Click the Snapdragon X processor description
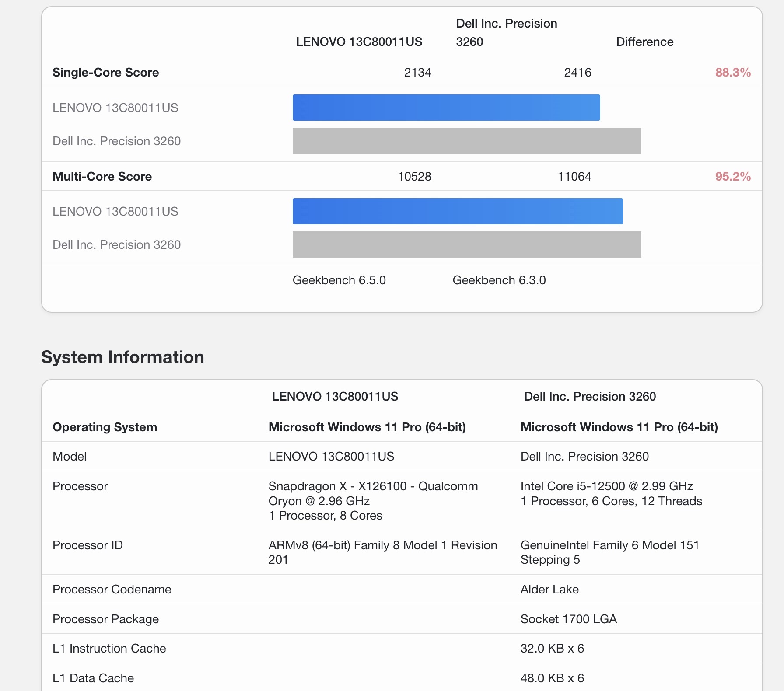Image resolution: width=784 pixels, height=691 pixels. click(x=373, y=501)
